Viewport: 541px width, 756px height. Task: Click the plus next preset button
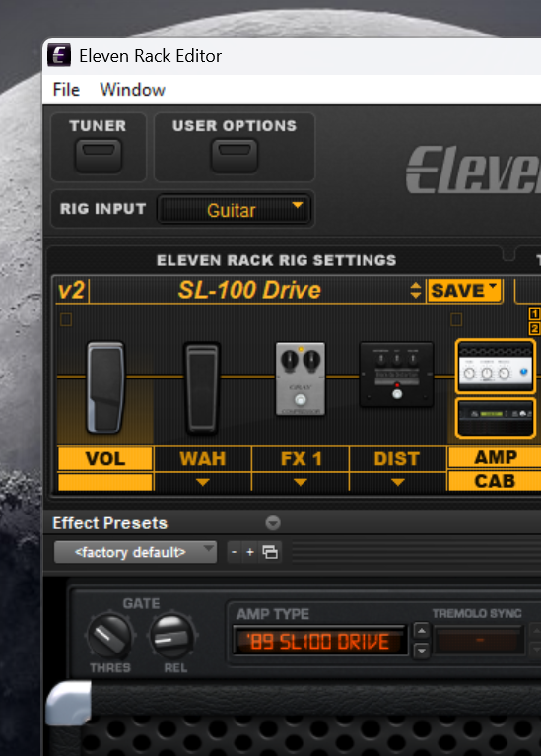coord(250,552)
